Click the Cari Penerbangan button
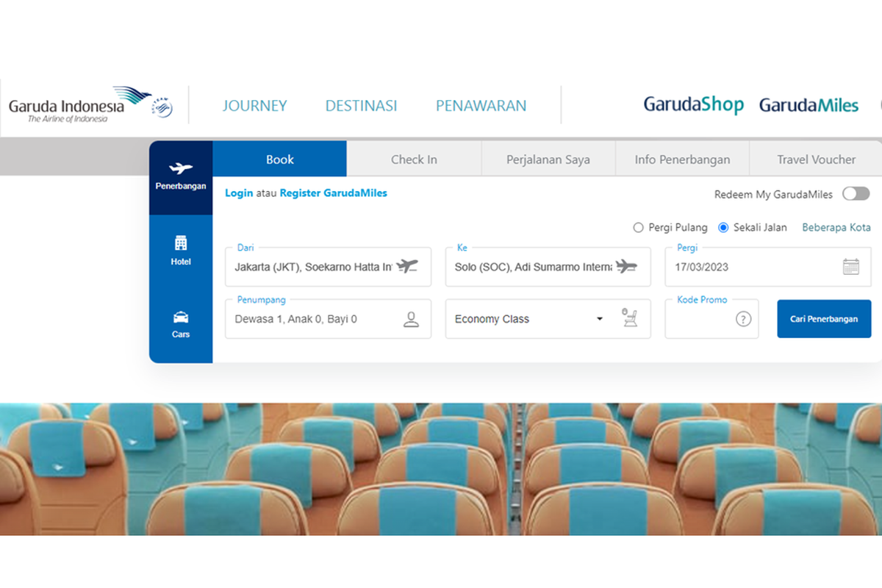This screenshot has width=882, height=588. (824, 318)
